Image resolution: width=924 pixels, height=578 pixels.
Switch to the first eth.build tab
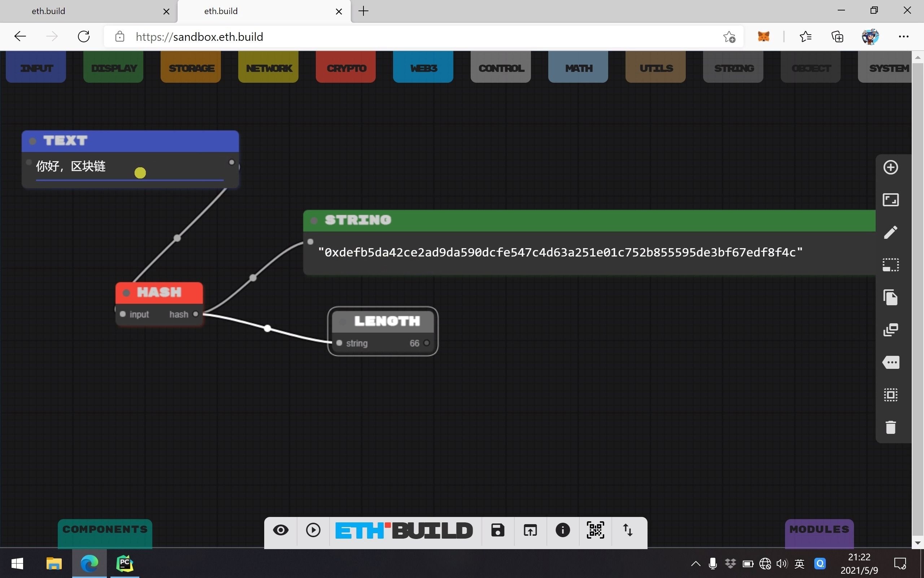[x=88, y=11]
